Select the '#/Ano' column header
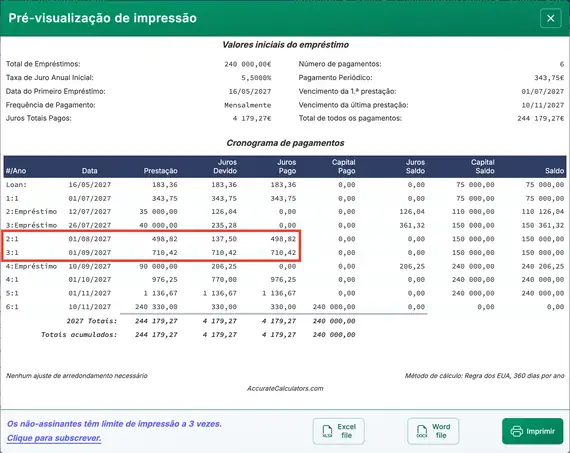The image size is (570, 453). 16,171
